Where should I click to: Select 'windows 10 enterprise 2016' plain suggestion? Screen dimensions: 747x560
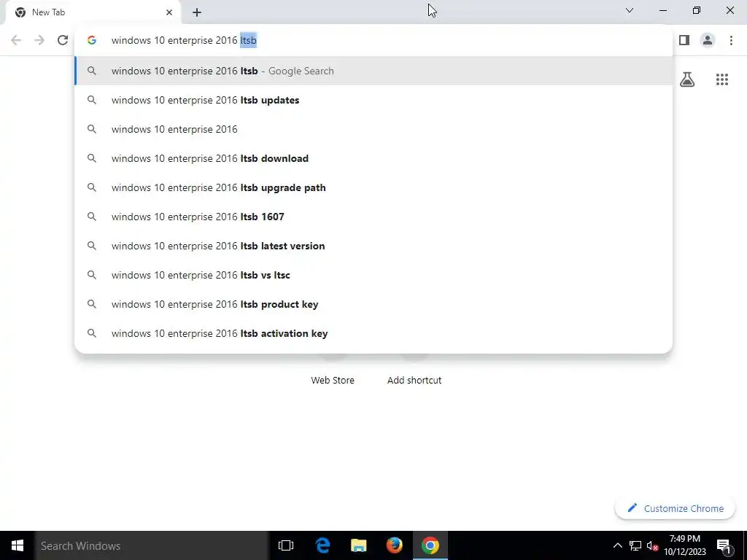point(373,129)
